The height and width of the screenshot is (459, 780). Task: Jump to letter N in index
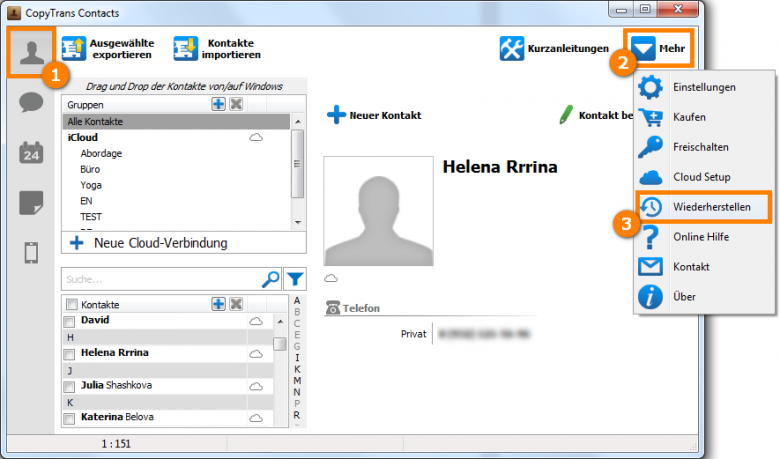(x=297, y=392)
